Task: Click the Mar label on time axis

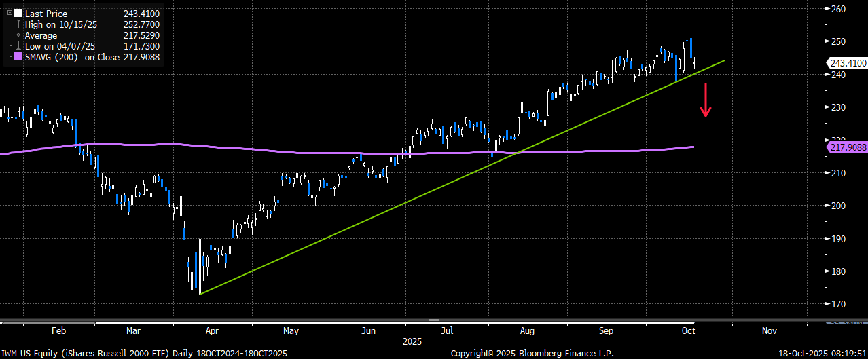Action: tap(133, 330)
